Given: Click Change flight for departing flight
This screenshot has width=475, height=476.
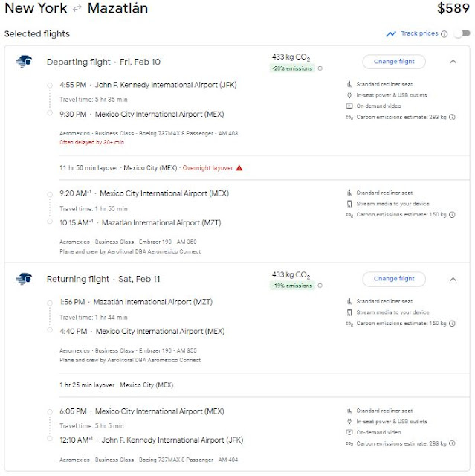Looking at the screenshot, I should click(x=394, y=62).
